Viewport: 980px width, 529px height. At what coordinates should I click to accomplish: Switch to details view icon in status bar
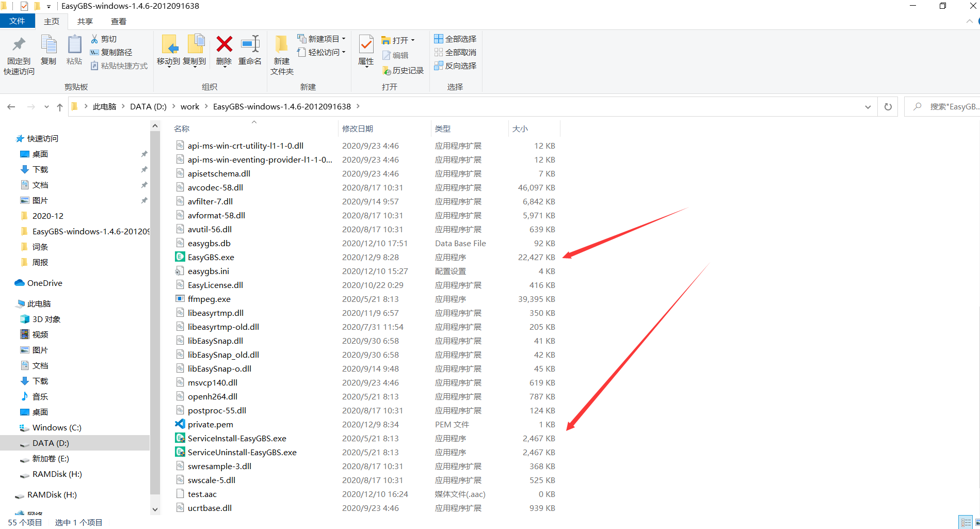click(966, 522)
